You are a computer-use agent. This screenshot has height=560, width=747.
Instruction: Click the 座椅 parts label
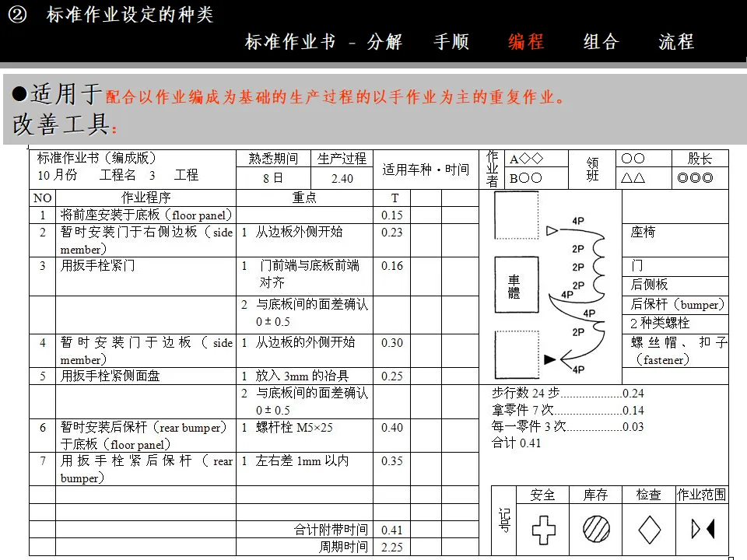click(644, 232)
